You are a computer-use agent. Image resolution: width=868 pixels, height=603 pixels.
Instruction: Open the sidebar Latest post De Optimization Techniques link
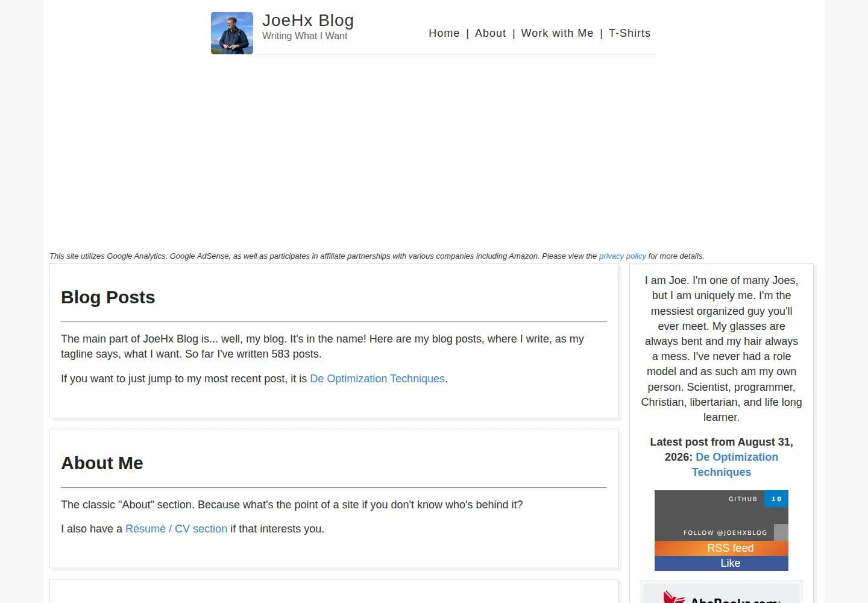click(x=734, y=464)
